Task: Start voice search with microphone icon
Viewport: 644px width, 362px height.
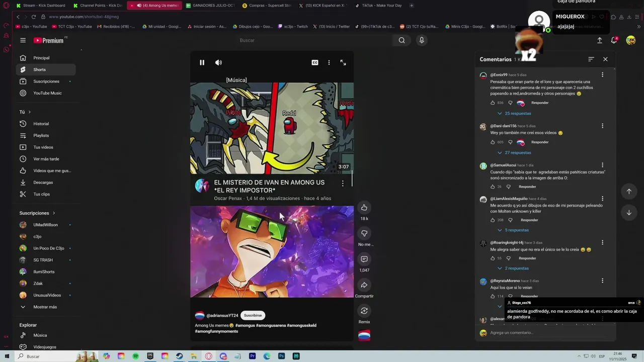Action: point(422,40)
